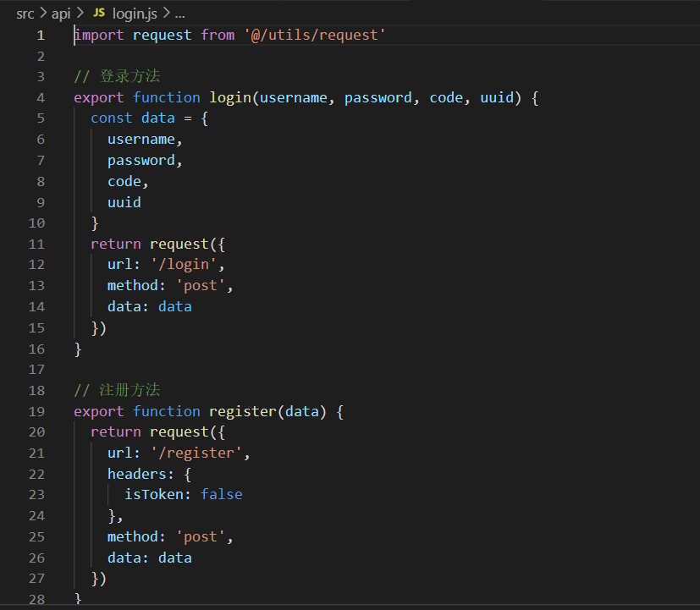Click the false value after isToken

pos(221,495)
